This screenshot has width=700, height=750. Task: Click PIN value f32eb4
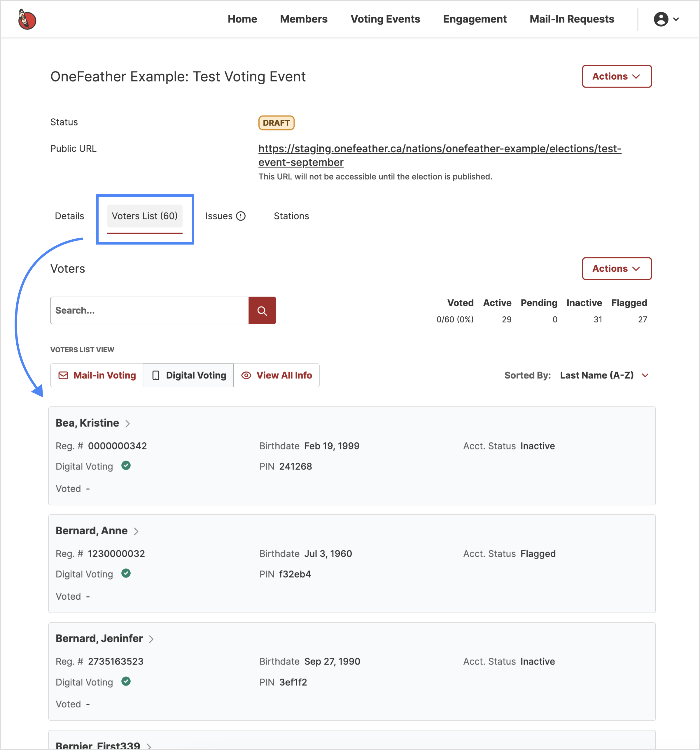[295, 574]
